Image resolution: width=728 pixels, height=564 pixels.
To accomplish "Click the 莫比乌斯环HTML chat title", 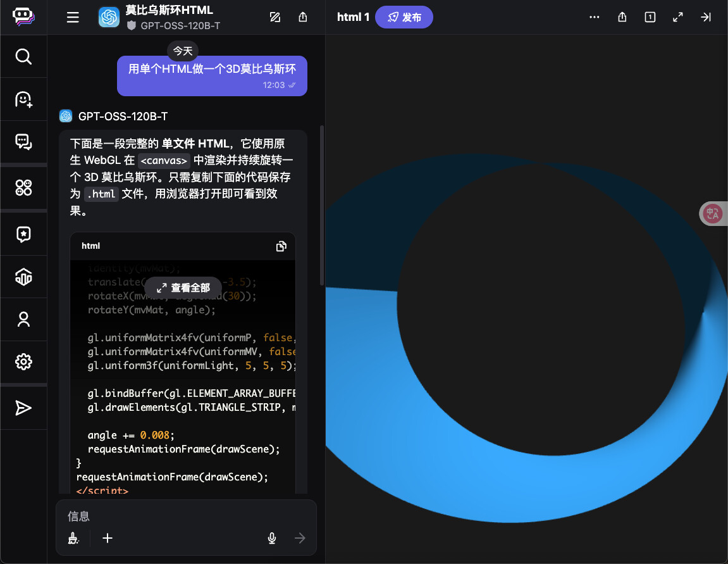I will (x=169, y=9).
